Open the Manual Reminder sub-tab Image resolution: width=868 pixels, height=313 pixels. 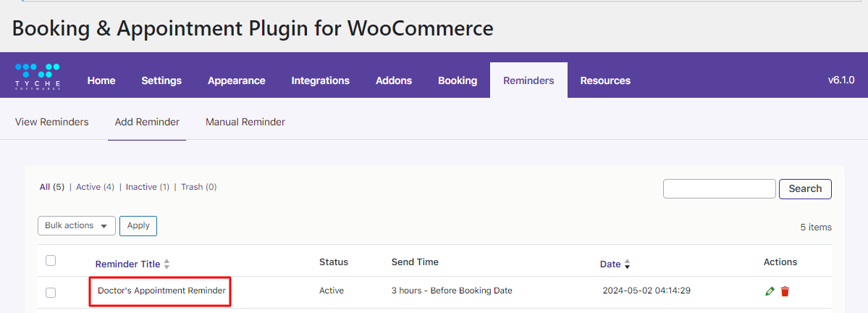coord(245,122)
